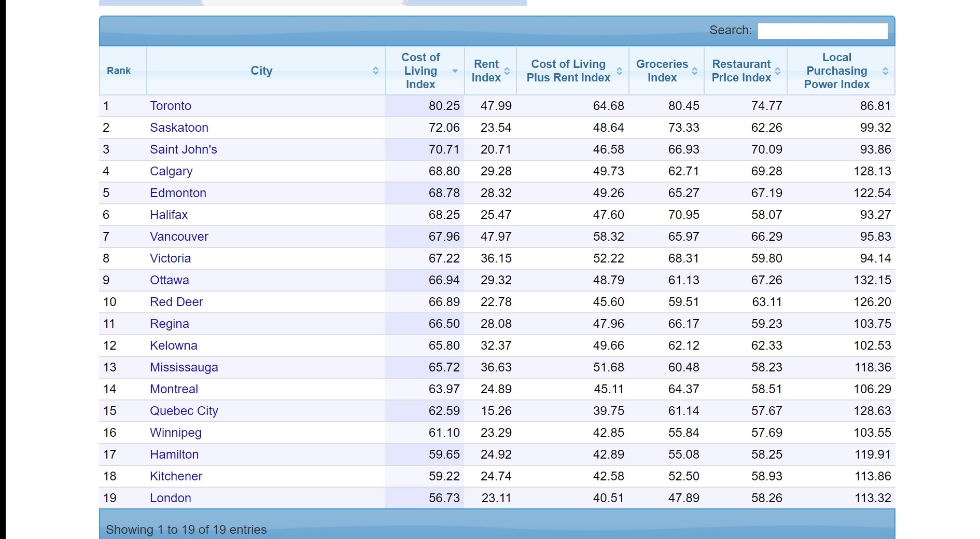Sort by the Rent Index arrows
Image resolution: width=980 pixels, height=539 pixels.
(x=507, y=71)
